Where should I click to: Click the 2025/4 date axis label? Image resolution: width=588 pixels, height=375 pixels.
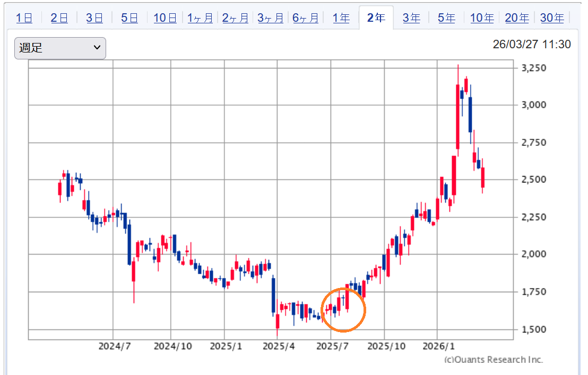(279, 346)
